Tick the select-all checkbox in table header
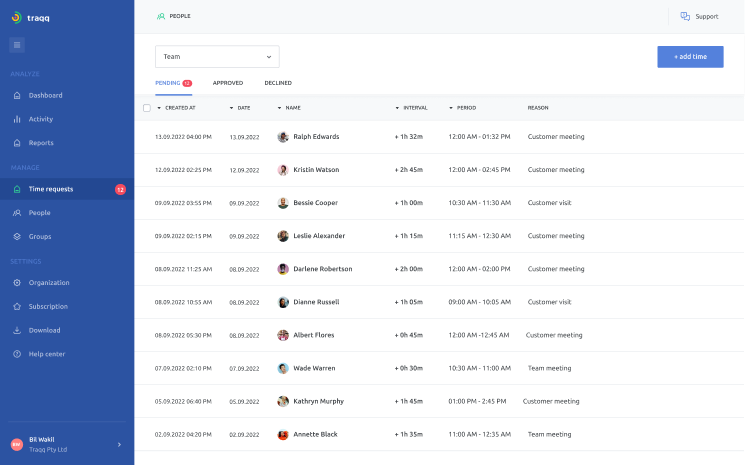This screenshot has width=745, height=465. 147,108
